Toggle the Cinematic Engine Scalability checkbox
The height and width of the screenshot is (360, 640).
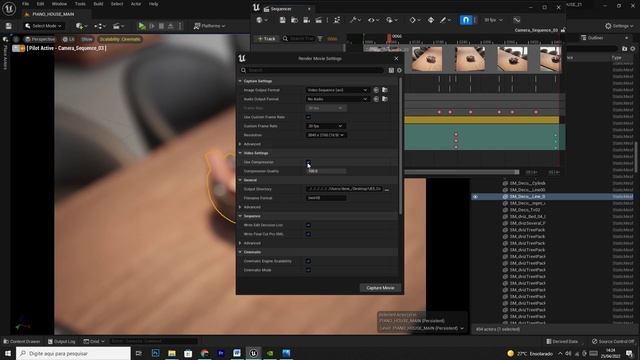pyautogui.click(x=308, y=261)
